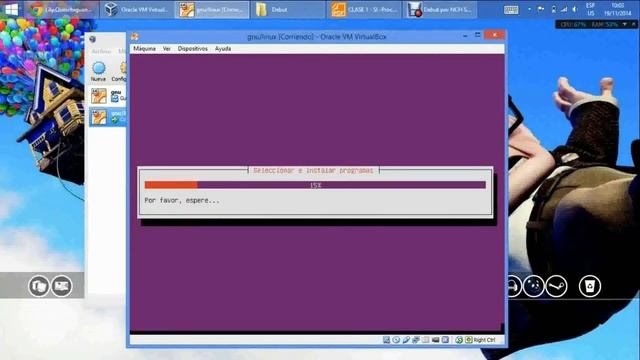The height and width of the screenshot is (360, 640).
Task: Click the installation progress bar at 15%
Action: (315, 185)
